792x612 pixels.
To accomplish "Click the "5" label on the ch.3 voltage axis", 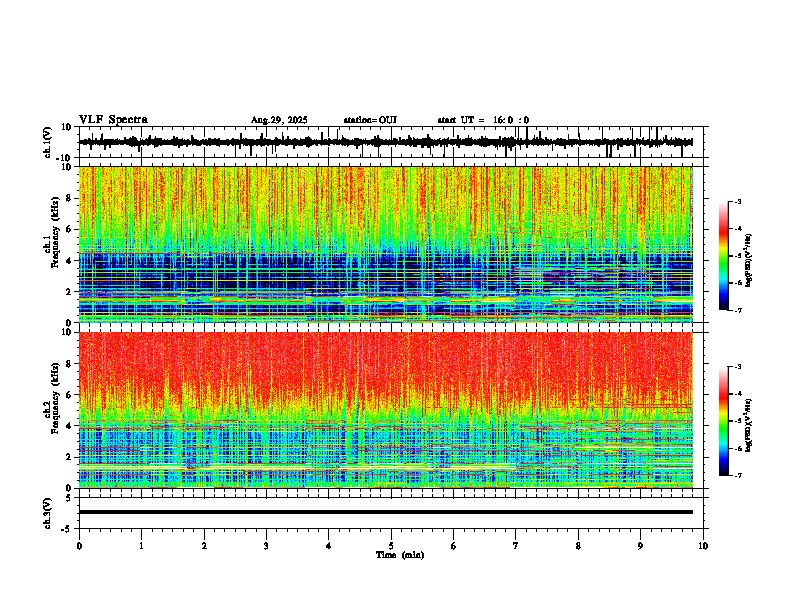I will click(70, 498).
